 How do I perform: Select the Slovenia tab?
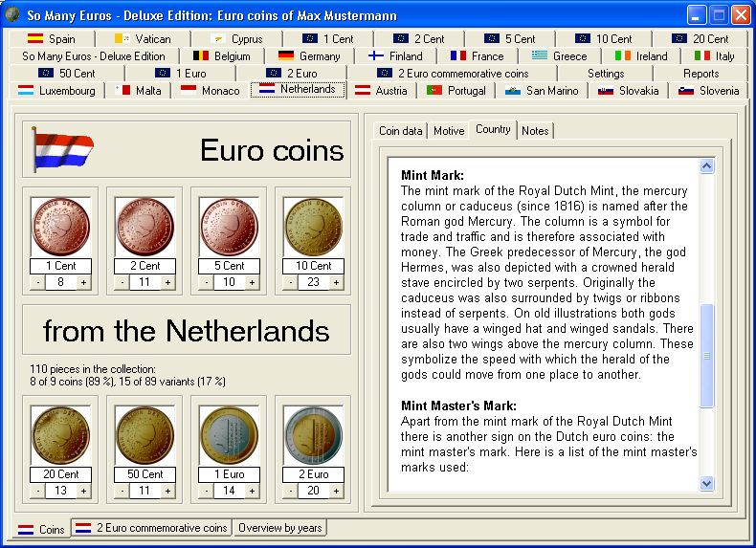[x=708, y=91]
